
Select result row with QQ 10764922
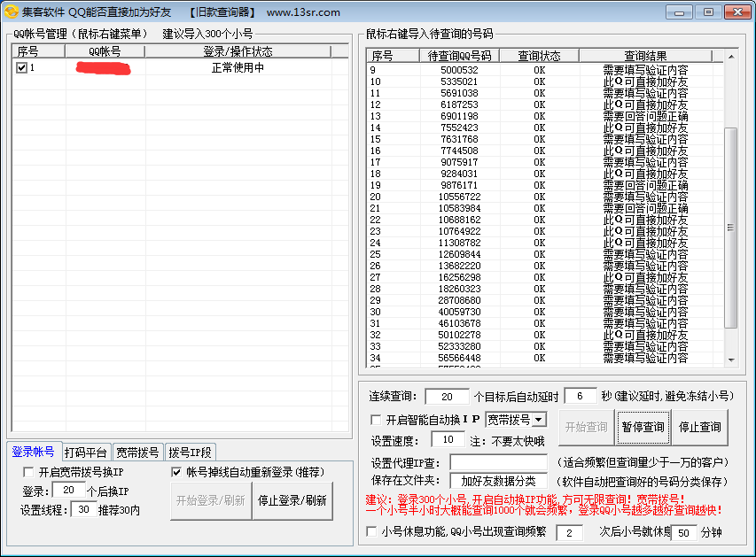(x=545, y=231)
